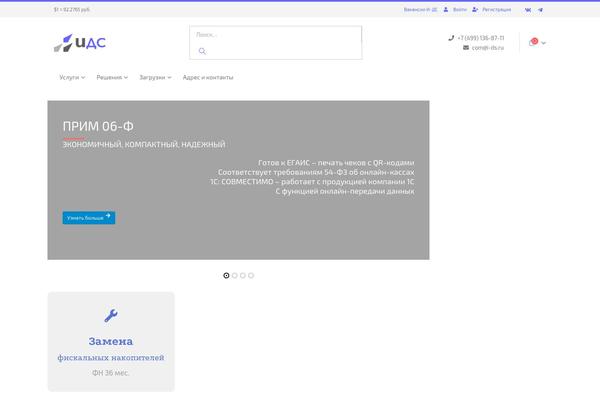
Task: Click the line starting Соответствует требованиям 54-ФЗ
Action: [316, 172]
